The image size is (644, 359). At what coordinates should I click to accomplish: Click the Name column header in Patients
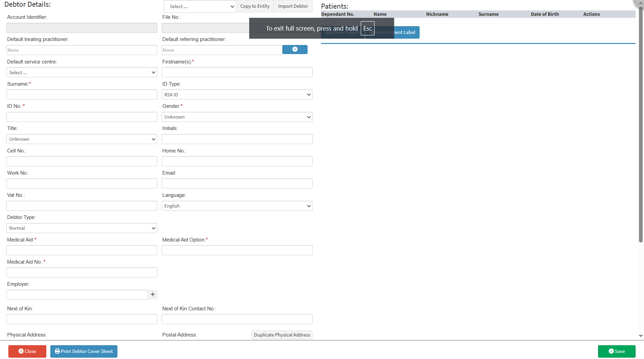pos(380,14)
